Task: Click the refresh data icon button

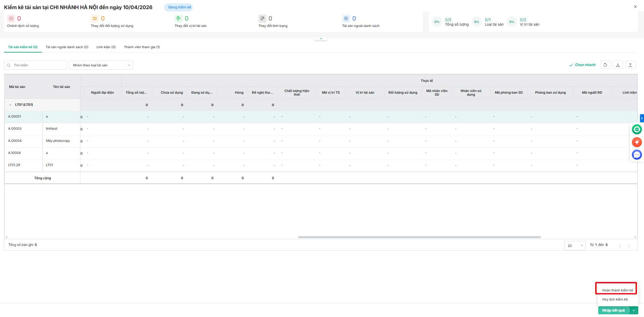Action: [x=605, y=65]
